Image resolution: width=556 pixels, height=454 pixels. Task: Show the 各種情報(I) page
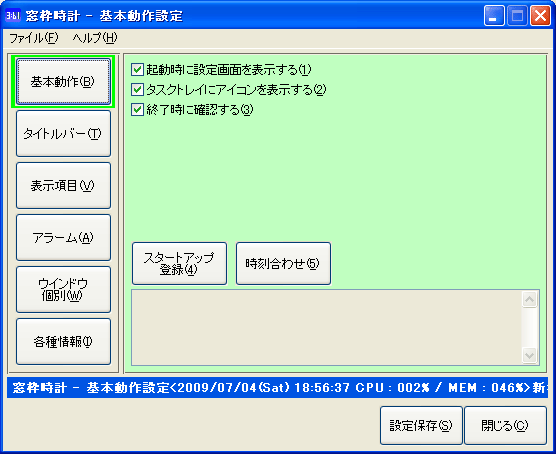(x=63, y=342)
